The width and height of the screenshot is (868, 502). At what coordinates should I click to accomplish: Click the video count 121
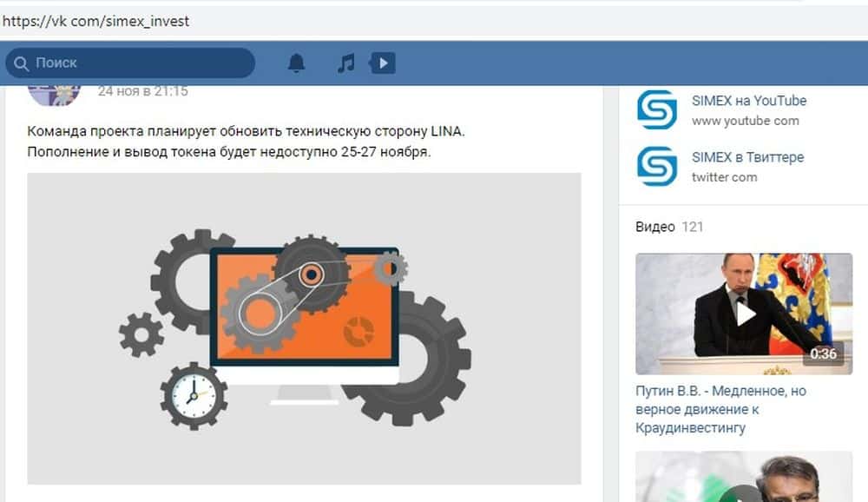pyautogui.click(x=693, y=227)
